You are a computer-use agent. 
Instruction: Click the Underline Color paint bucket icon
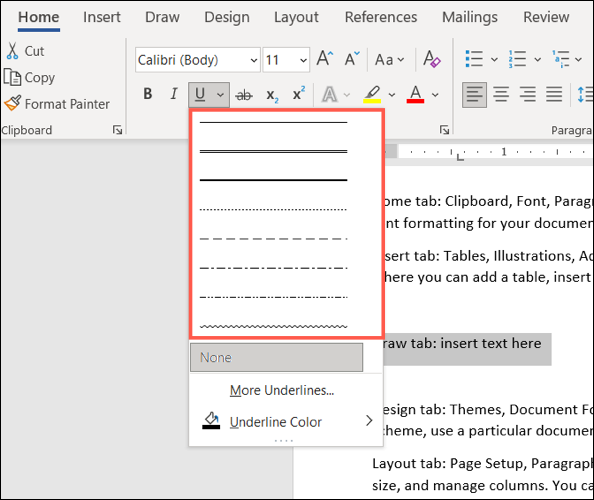211,421
